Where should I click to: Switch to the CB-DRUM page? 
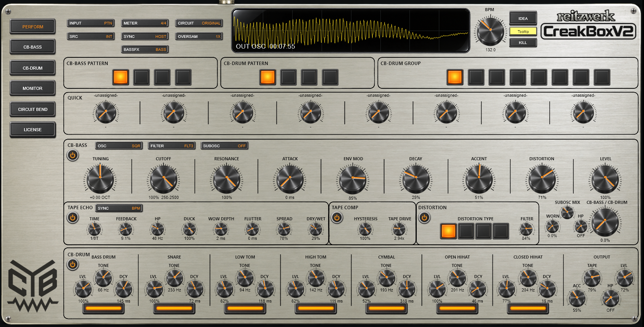coord(33,68)
